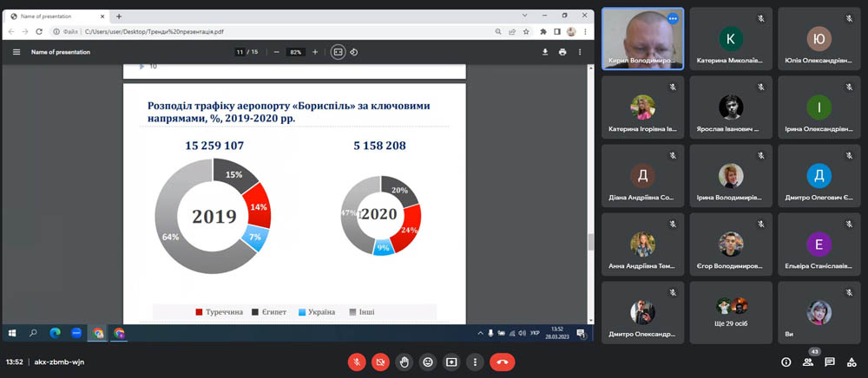This screenshot has width=868, height=378.
Task: Open the activities icon
Action: point(852,362)
